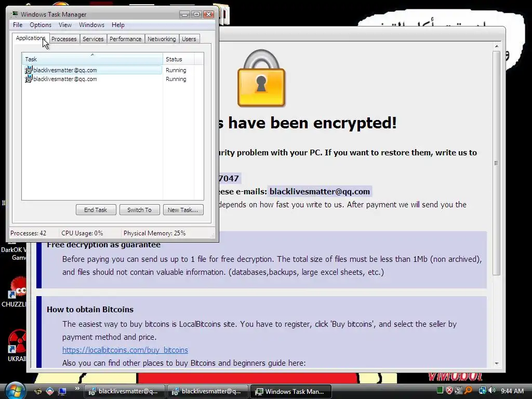Click the green CPU meter tray icon

(440, 391)
